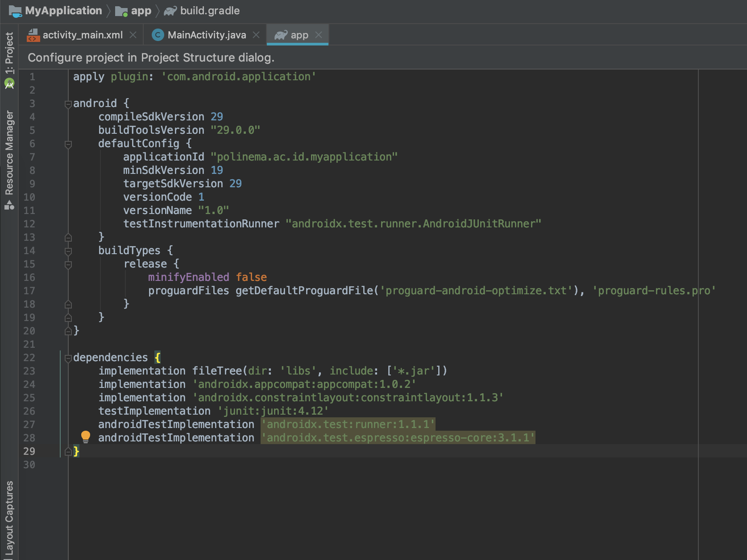Click the highlighted 'androidx.test:runner:1.1.1' string
747x560 pixels.
348,424
